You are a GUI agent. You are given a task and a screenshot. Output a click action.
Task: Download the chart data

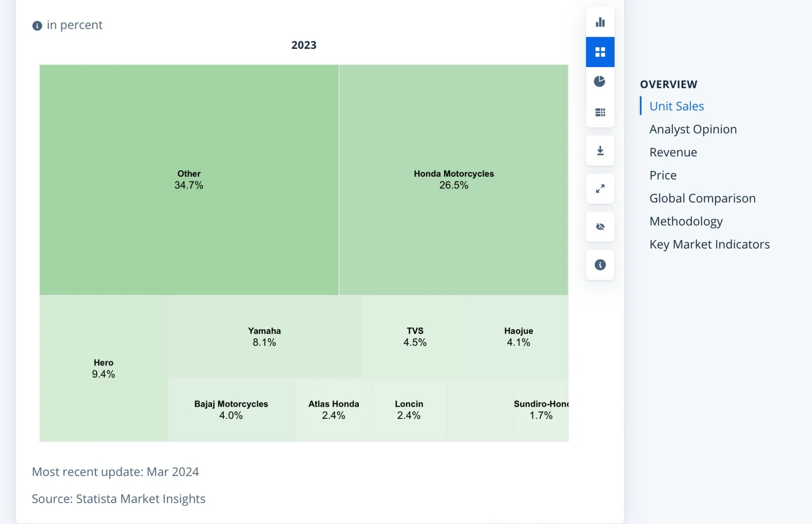click(x=600, y=151)
